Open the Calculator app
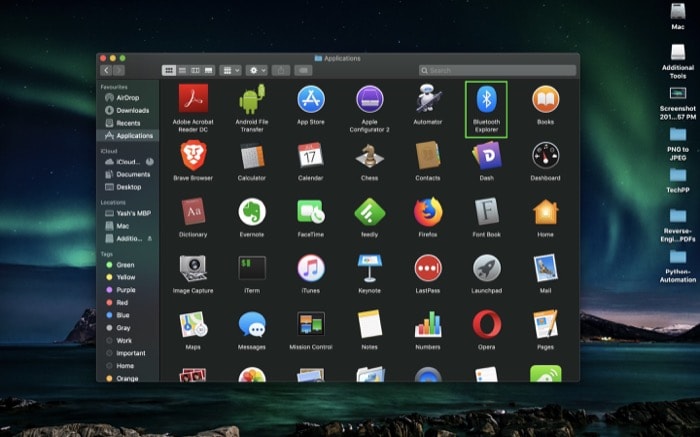The height and width of the screenshot is (437, 700). click(252, 155)
